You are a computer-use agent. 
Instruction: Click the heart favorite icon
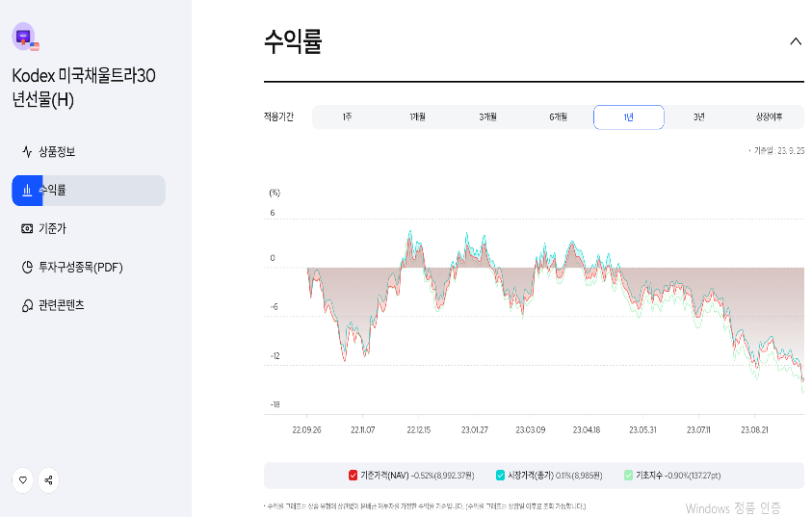(22, 479)
